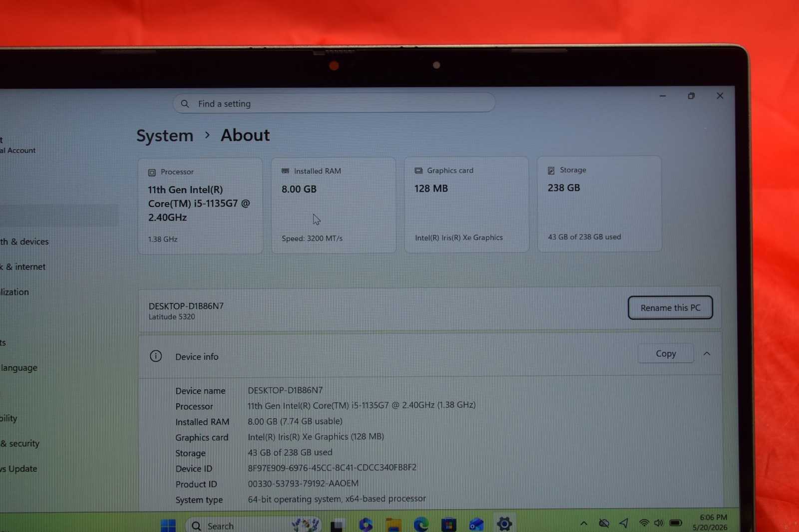Select the Product ID value 00330-53793-79192-AAOEM

click(303, 483)
